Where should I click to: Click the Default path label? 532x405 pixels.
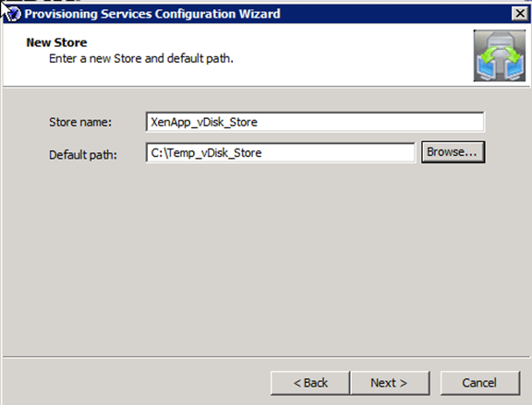coord(83,155)
